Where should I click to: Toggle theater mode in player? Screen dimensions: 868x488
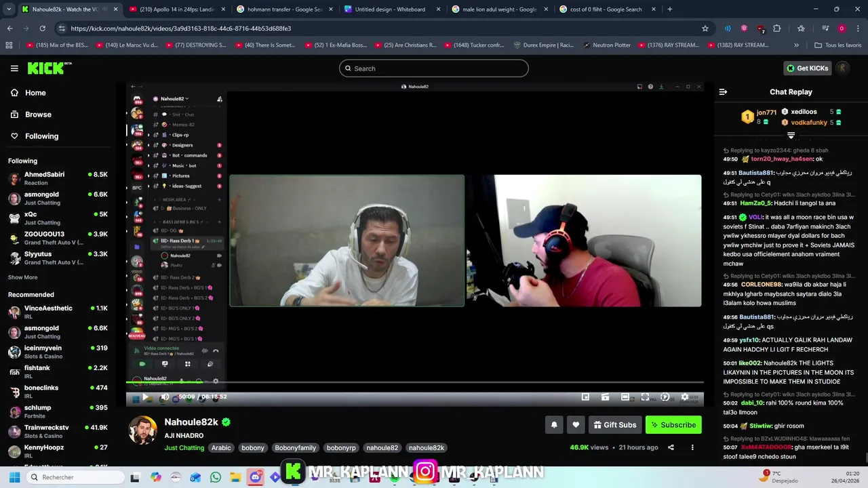(x=625, y=397)
